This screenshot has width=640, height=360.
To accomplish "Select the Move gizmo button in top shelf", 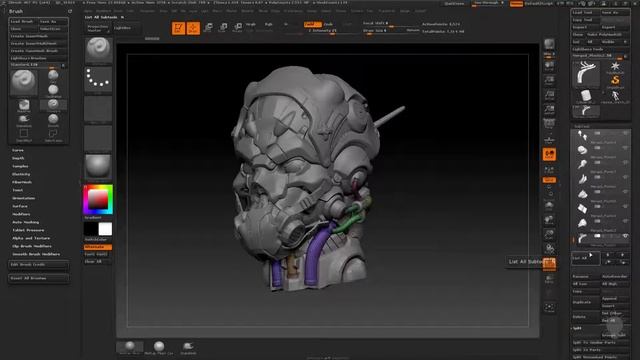I will click(x=208, y=28).
